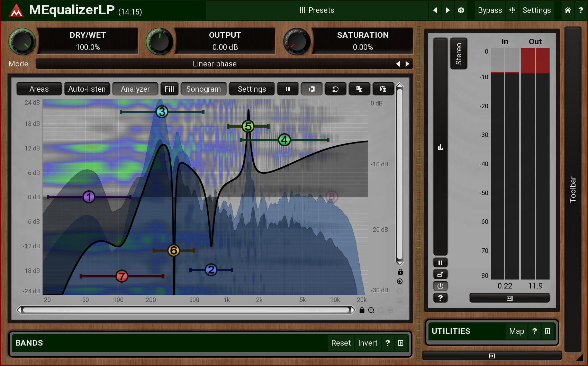Expand the Bands panel

[401, 343]
